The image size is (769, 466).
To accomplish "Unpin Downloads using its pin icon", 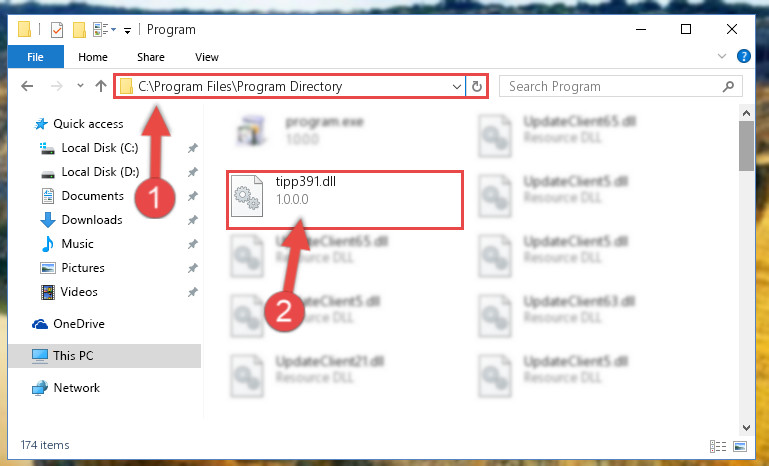I will [192, 220].
